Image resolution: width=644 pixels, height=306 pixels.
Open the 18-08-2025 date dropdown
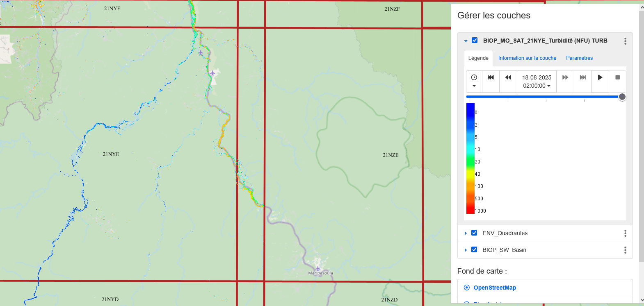537,82
